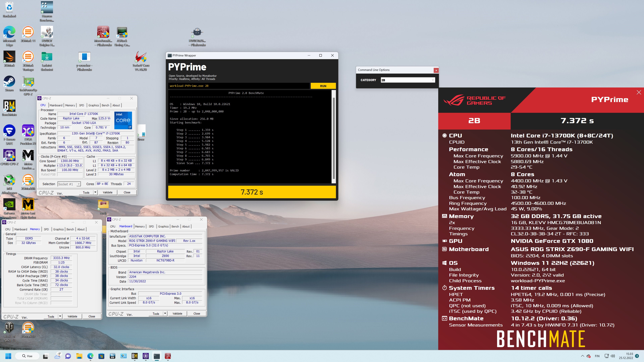Viewport: 644px width, 362px height.
Task: Click the clock and date in taskbar
Action: pos(626,356)
